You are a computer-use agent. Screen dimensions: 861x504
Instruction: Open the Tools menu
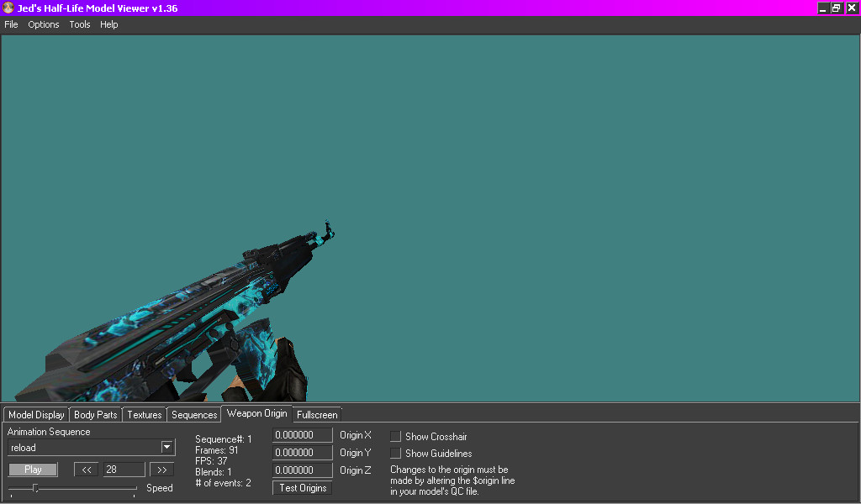tap(79, 24)
